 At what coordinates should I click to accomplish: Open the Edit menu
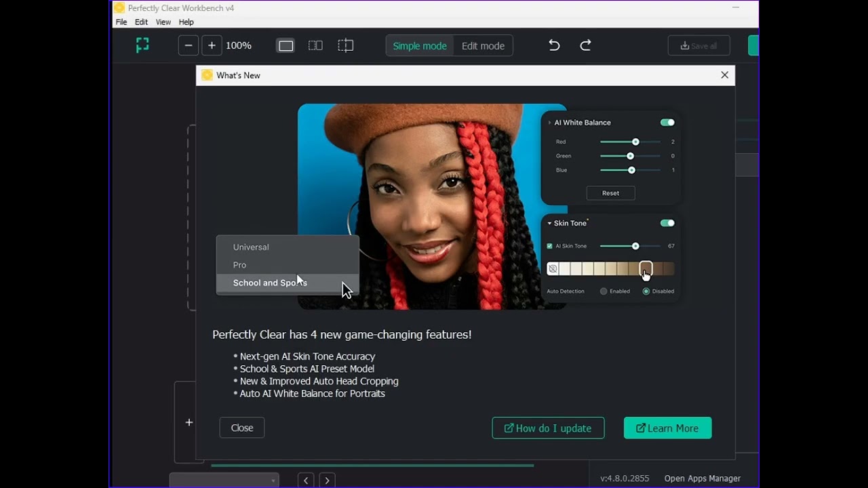click(x=141, y=22)
